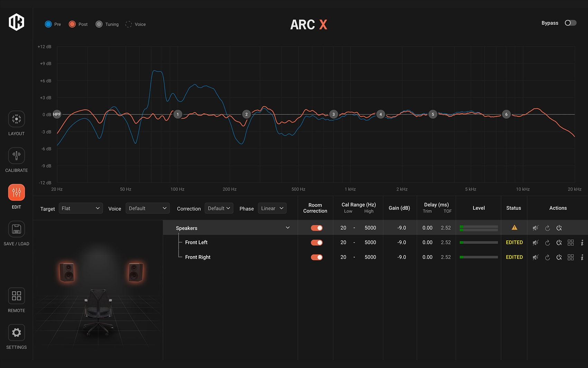Open the Layout section in sidebar
This screenshot has width=588, height=368.
(x=16, y=120)
